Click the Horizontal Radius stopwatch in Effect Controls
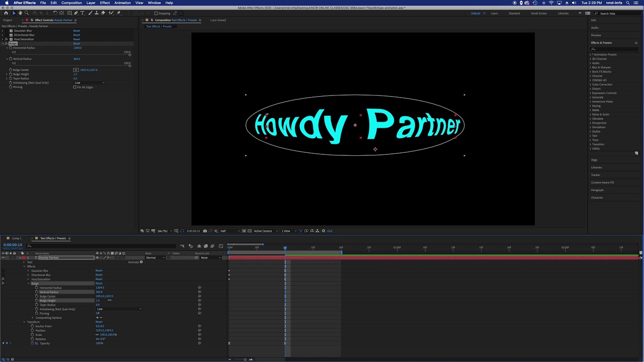The width and height of the screenshot is (644, 362). click(x=11, y=48)
